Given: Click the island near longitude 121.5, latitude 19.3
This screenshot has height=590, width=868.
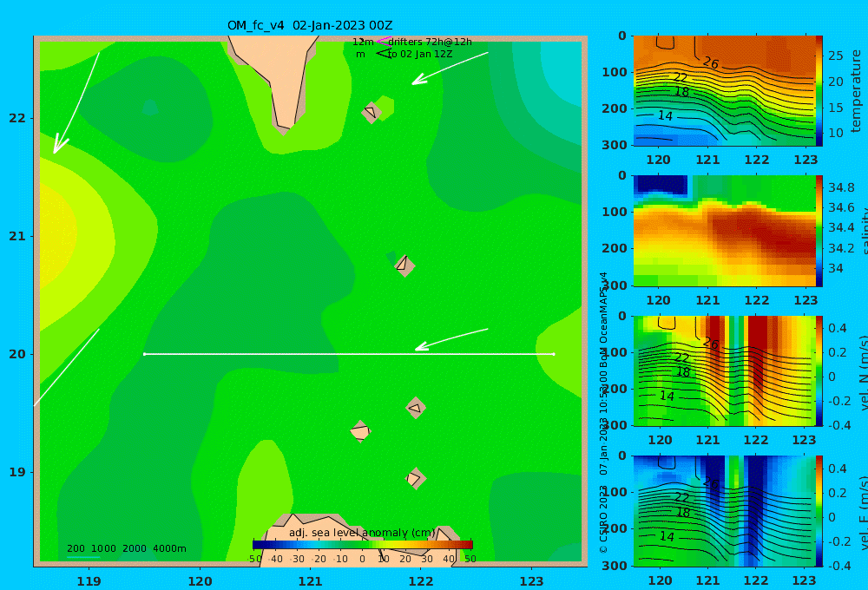Looking at the screenshot, I should click(x=360, y=431).
